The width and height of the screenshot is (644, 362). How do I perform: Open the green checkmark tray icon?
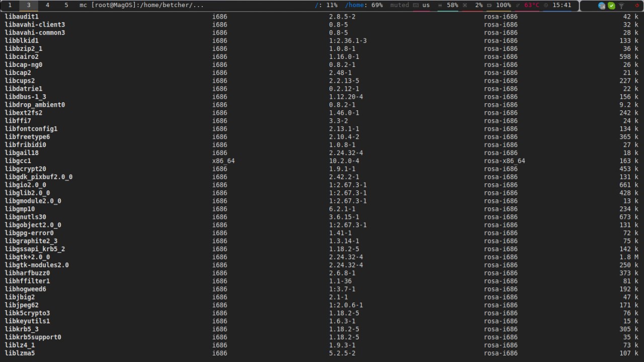[x=611, y=6]
